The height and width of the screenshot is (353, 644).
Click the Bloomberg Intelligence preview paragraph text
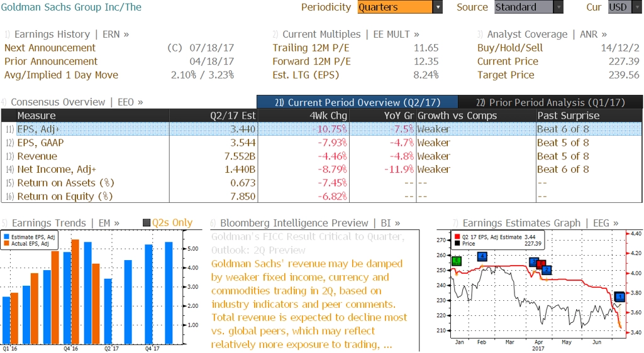309,304
